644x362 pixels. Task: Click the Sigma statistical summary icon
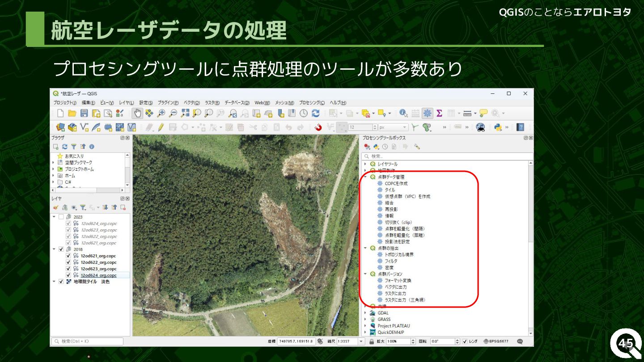point(439,114)
